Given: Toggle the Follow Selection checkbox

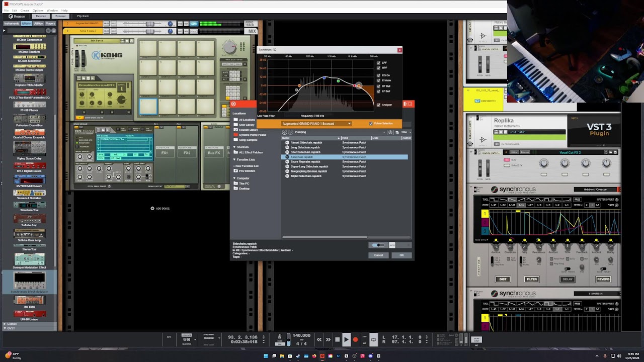Looking at the screenshot, I should click(371, 123).
